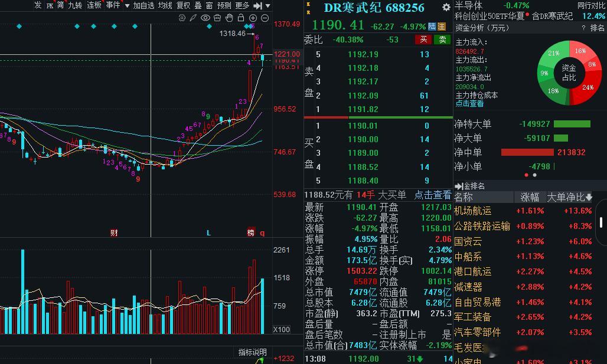Click the collapse panel arrow-bar icon

pos(258,6)
